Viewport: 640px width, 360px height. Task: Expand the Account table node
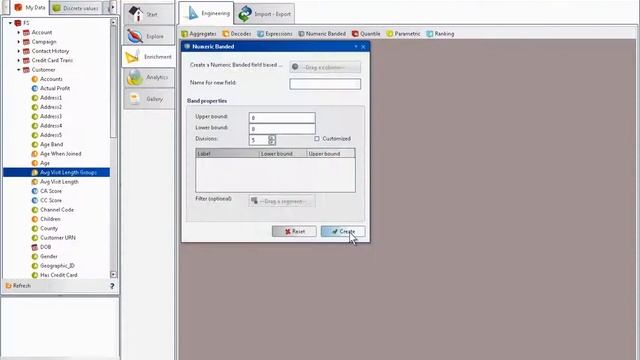[x=18, y=32]
